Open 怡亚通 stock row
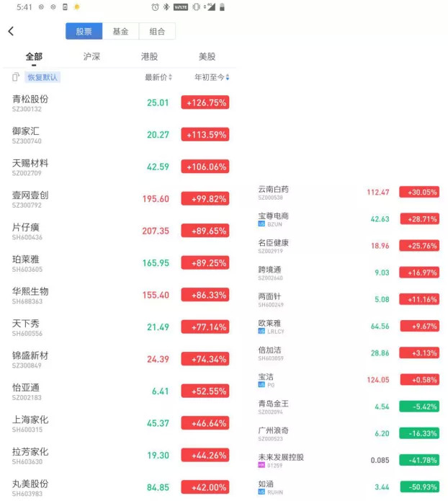 pyautogui.click(x=120, y=391)
